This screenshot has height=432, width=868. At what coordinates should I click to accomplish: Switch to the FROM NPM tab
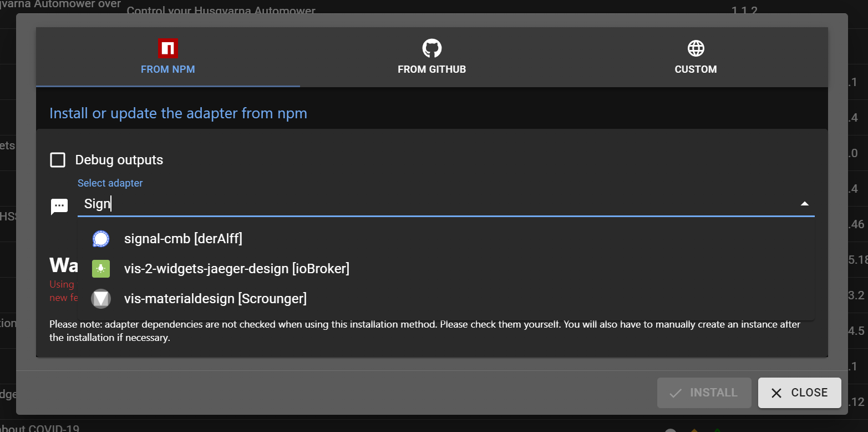tap(168, 57)
